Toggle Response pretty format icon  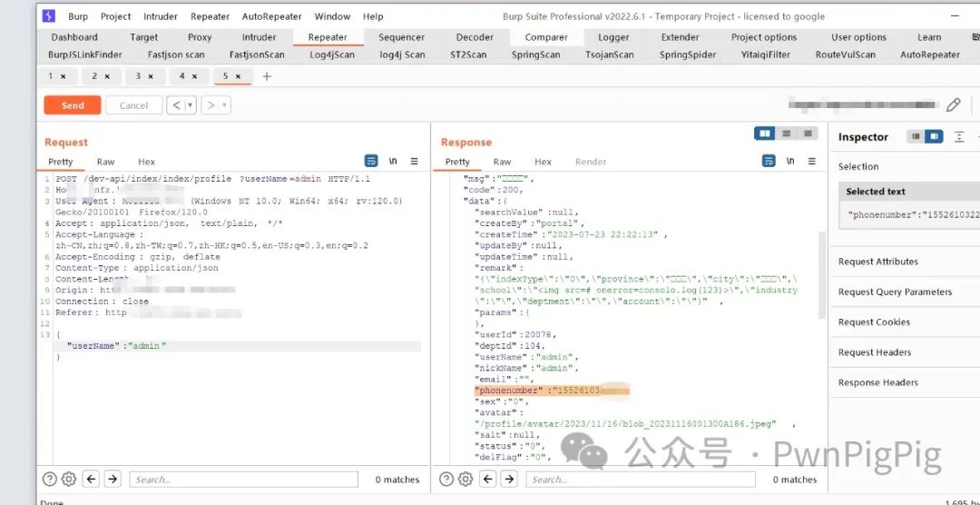[769, 161]
